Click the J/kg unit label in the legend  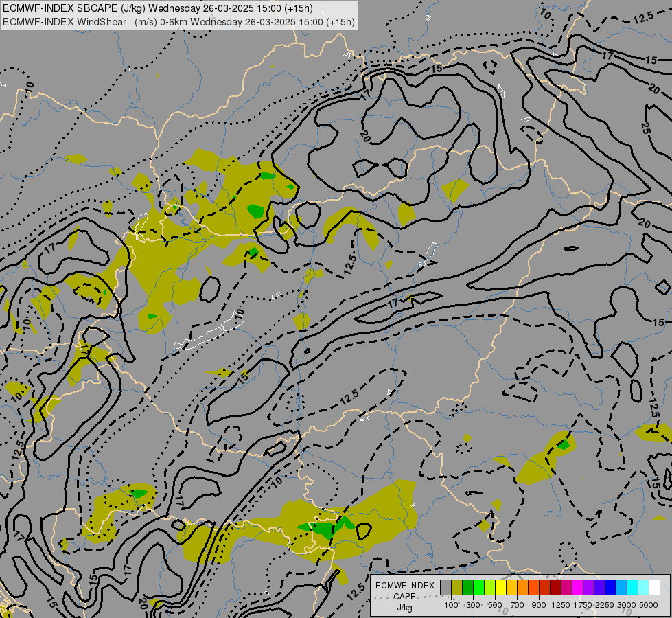(404, 608)
